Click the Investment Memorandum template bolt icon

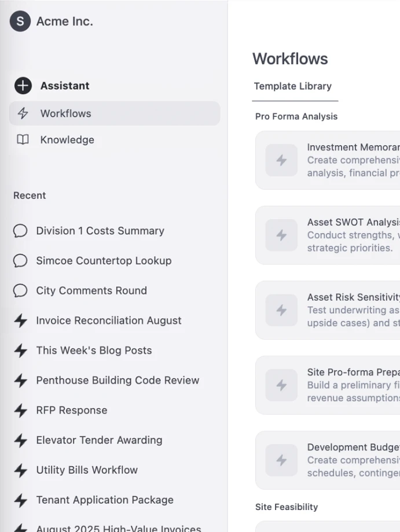281,160
